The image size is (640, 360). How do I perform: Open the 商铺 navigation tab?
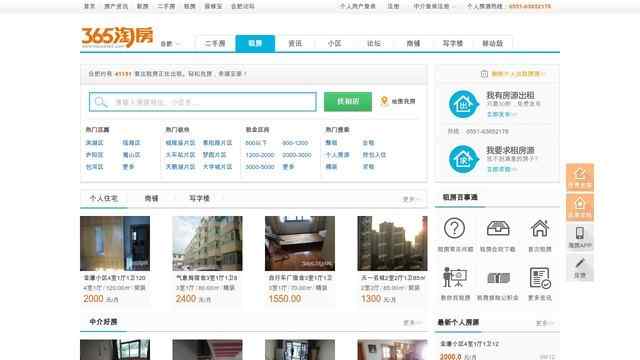coord(413,43)
